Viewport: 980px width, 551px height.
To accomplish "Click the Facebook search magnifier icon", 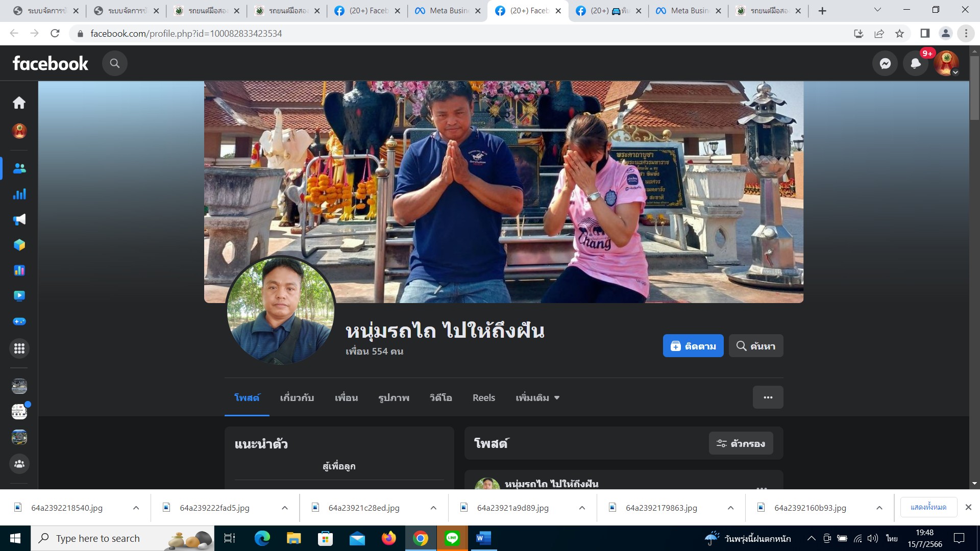I will [x=115, y=63].
